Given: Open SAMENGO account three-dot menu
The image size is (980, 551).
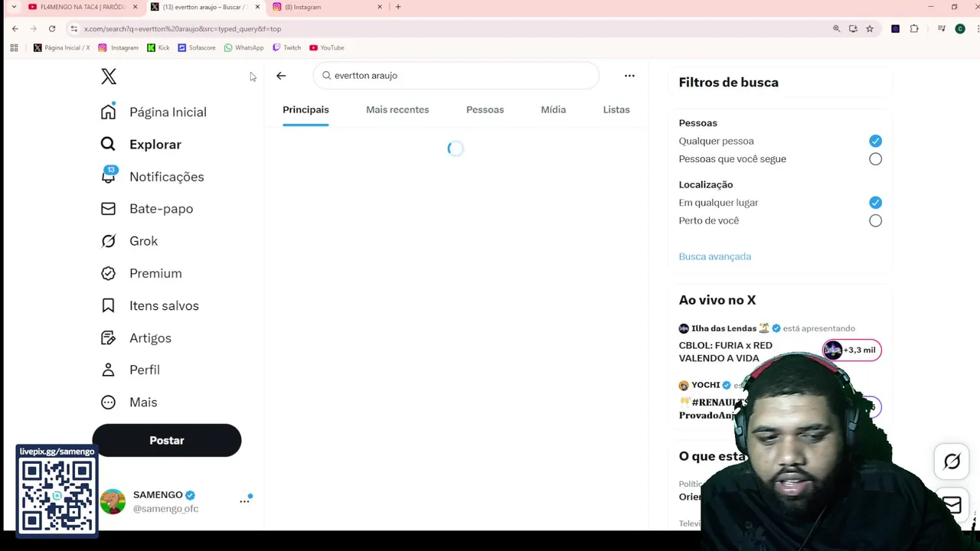Looking at the screenshot, I should coord(244,501).
